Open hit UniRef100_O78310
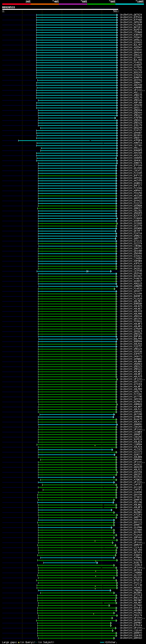146x644 pixels. pos(131,75)
